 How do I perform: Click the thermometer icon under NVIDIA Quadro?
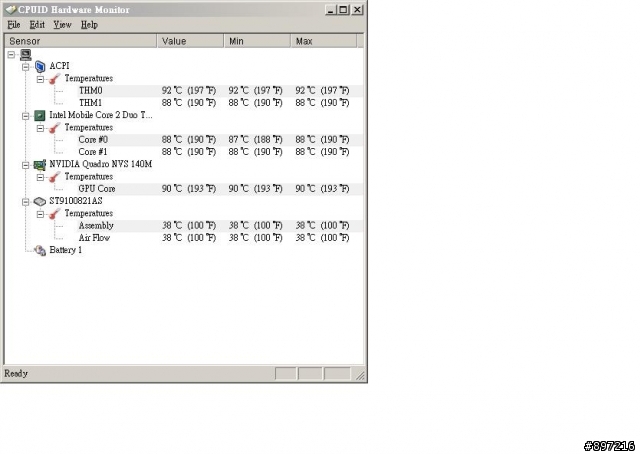coord(54,177)
